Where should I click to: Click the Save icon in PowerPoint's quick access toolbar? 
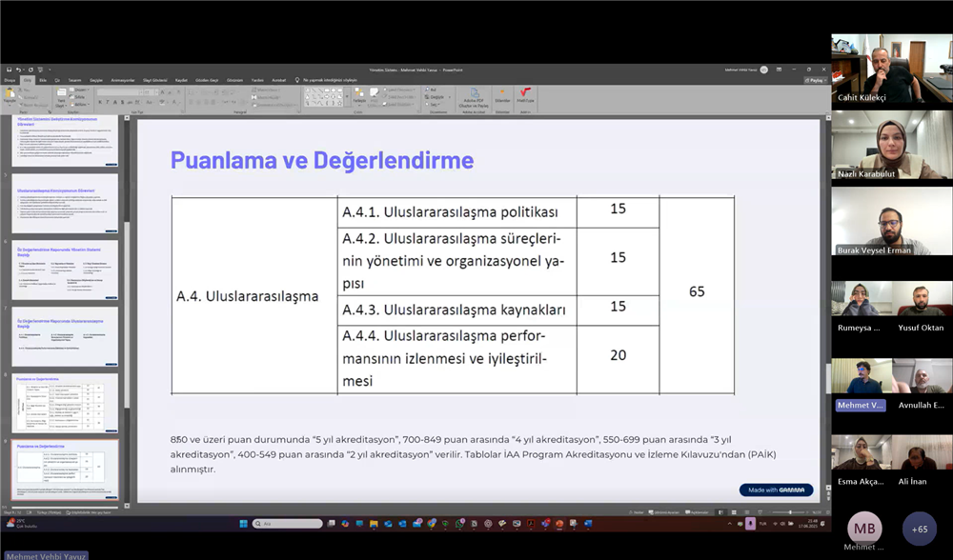click(x=9, y=70)
